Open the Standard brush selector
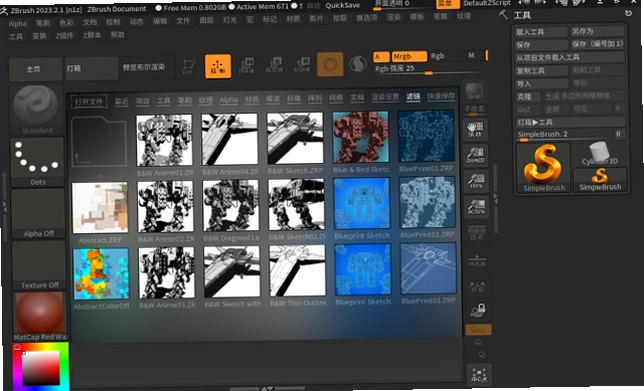The width and height of the screenshot is (644, 391). (x=37, y=109)
